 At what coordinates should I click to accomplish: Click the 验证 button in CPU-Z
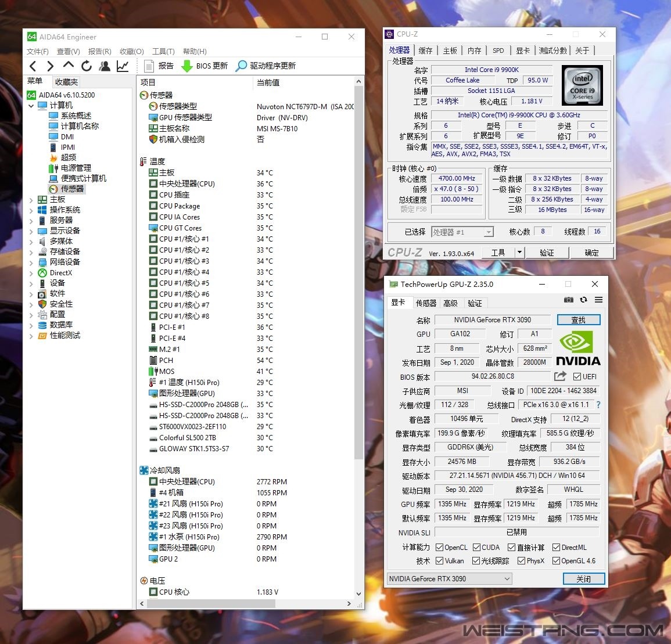[547, 253]
